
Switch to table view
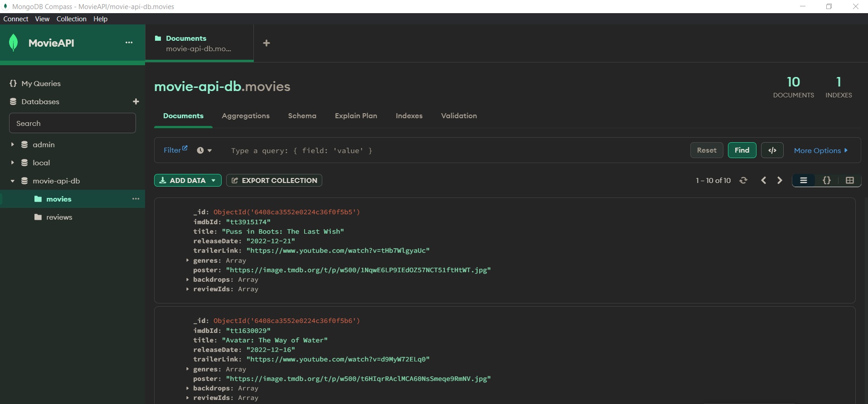coord(850,180)
